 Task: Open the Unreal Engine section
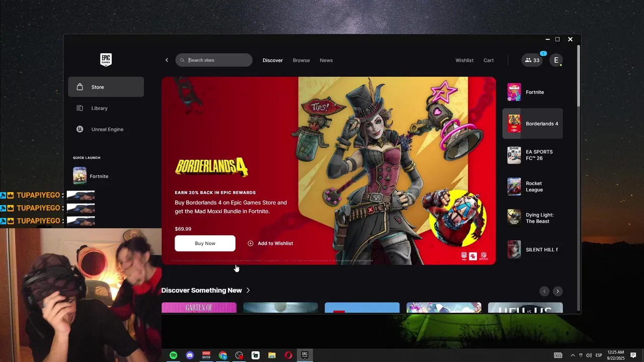pyautogui.click(x=106, y=129)
